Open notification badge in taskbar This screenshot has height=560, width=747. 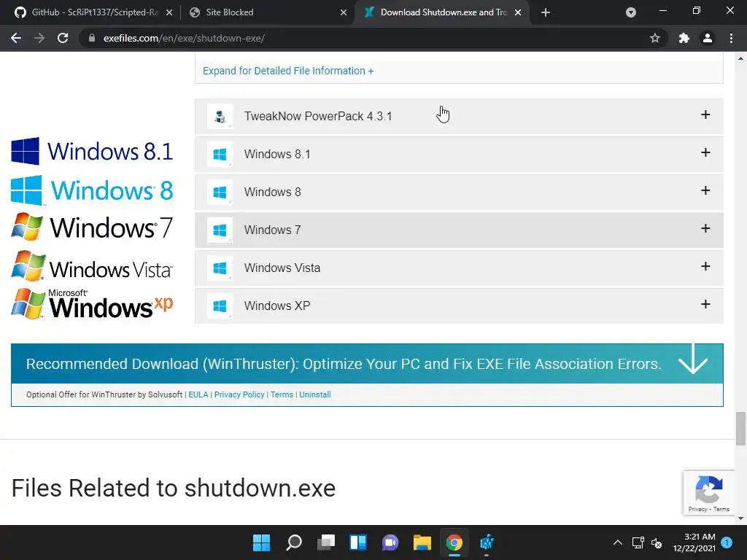click(727, 542)
